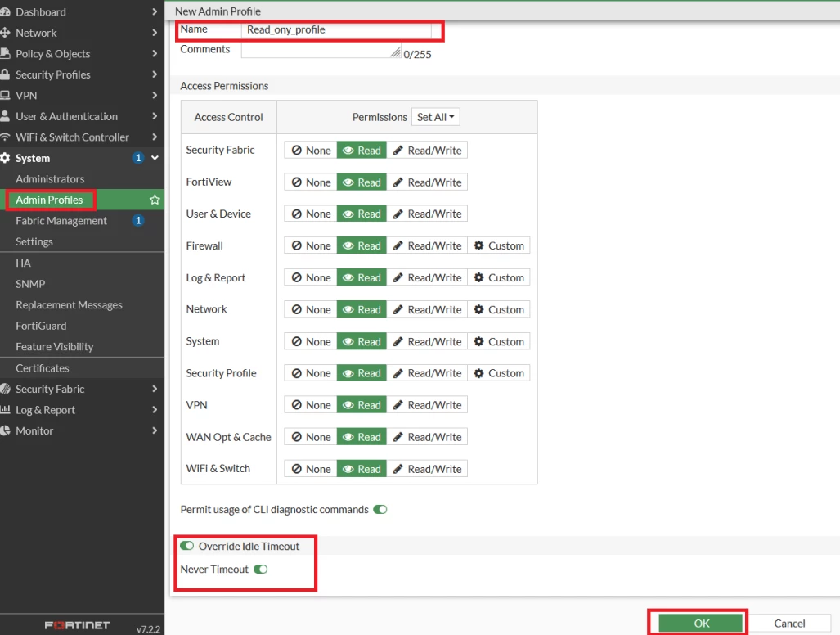Click the Monitor pie chart icon
This screenshot has height=635, width=840.
tap(5, 430)
